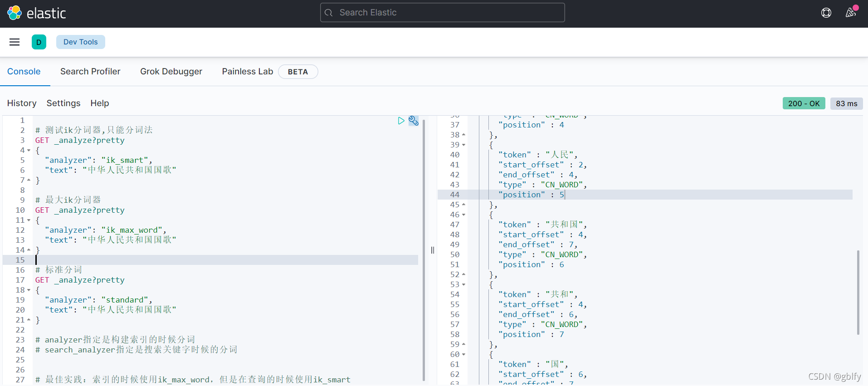Collapse output fold arrow at line 38
Screen dimensions: 868x386
[x=463, y=135]
